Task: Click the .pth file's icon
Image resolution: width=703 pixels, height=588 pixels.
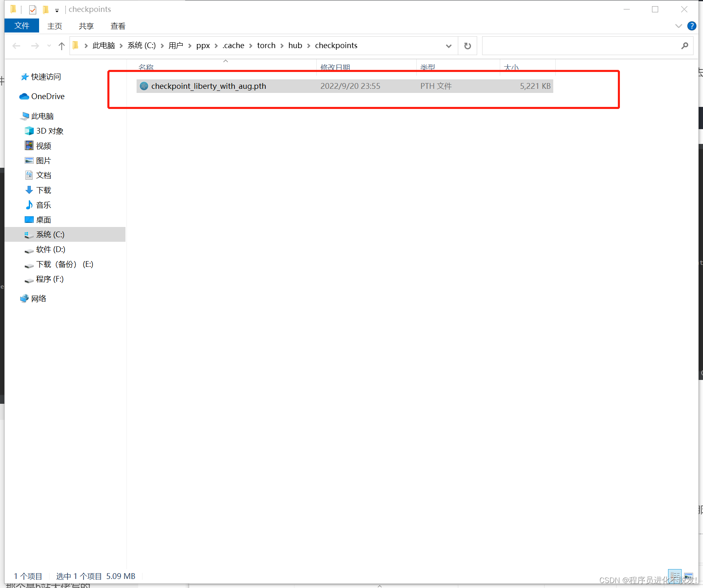Action: (144, 86)
